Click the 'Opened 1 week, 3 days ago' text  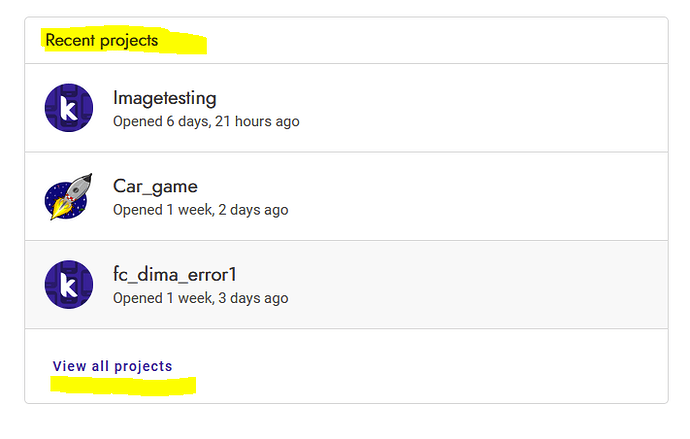pyautogui.click(x=201, y=298)
